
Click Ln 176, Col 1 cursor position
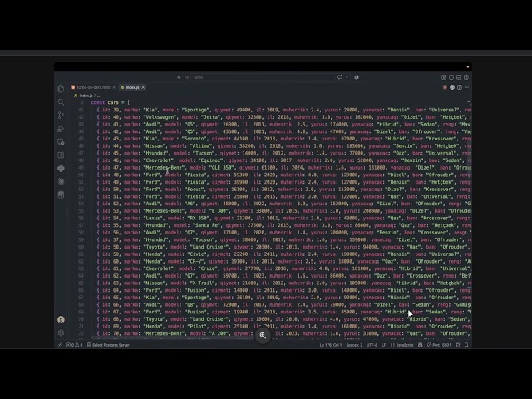331,345
